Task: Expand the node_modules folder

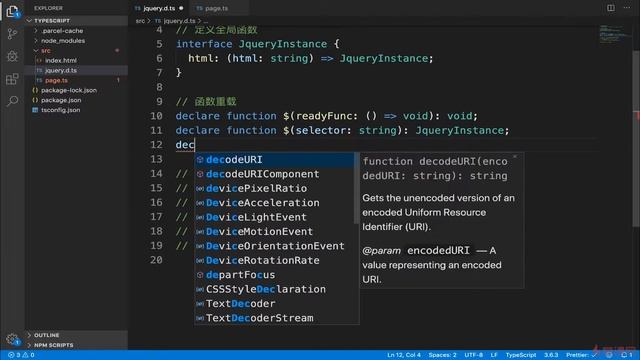Action: (x=62, y=40)
